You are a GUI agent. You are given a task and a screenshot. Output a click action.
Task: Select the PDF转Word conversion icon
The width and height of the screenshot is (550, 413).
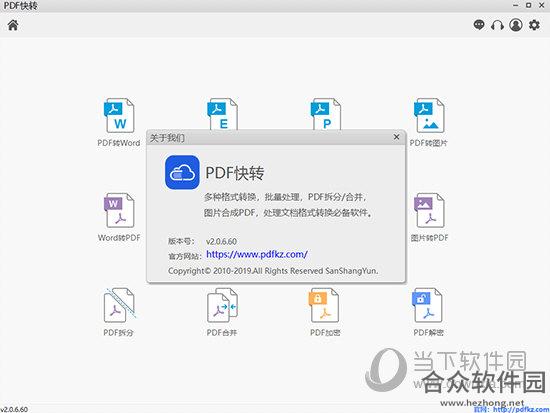[x=119, y=115]
